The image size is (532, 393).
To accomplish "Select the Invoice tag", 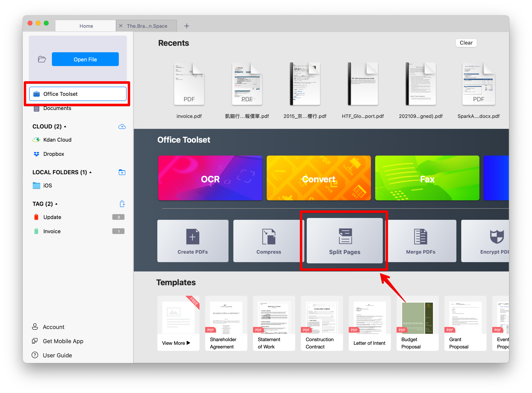I will click(x=78, y=231).
